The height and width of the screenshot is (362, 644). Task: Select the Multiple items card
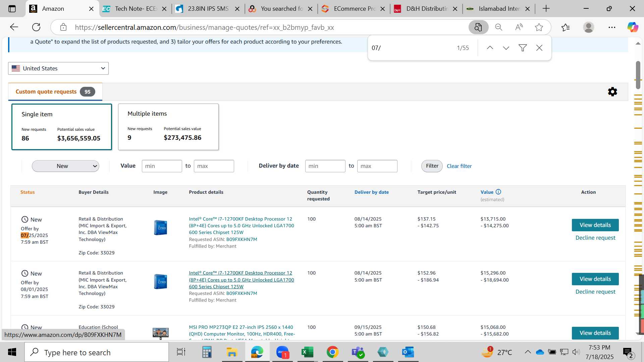tap(168, 127)
